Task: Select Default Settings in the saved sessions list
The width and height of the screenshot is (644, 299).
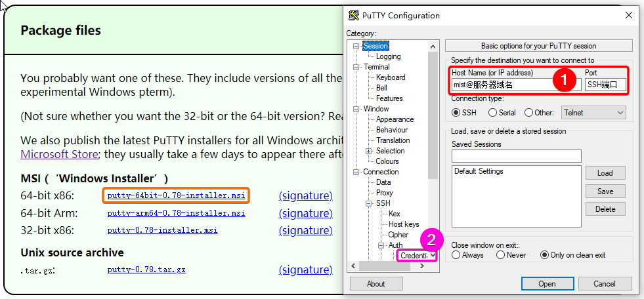Action: point(479,171)
